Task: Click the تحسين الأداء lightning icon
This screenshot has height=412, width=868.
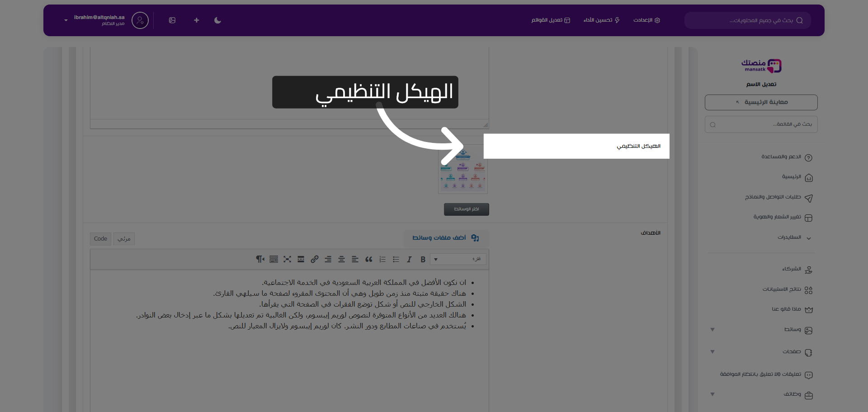Action: click(x=601, y=20)
